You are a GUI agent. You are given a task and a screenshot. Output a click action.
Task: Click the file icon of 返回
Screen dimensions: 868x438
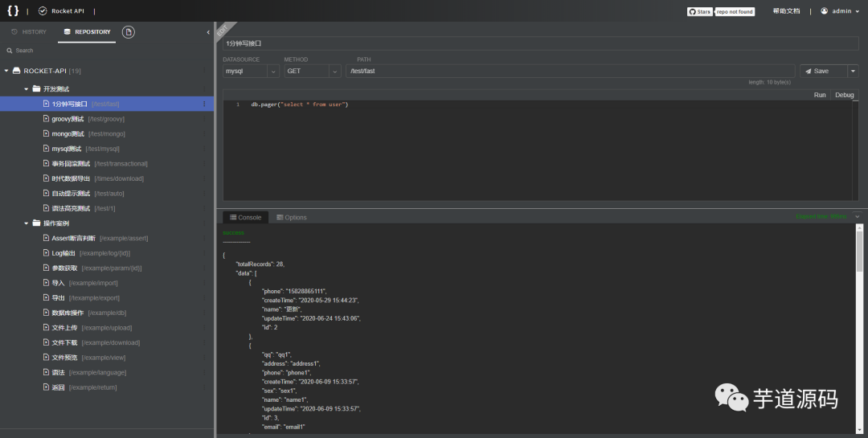[47, 387]
